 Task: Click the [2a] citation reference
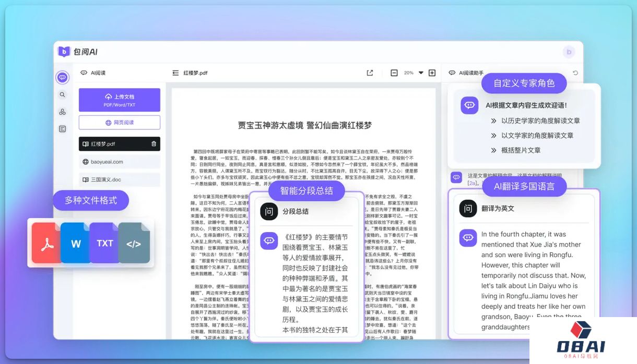473,184
